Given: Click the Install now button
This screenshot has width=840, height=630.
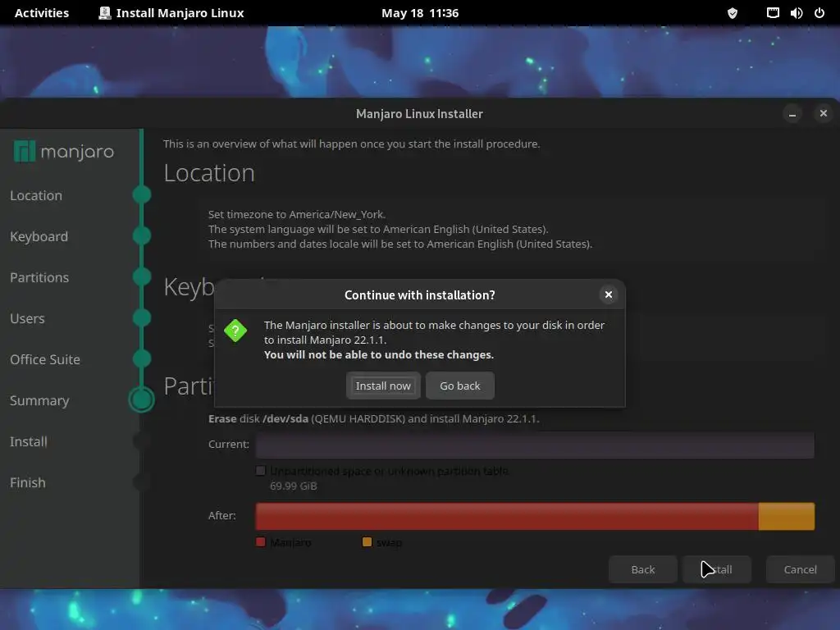Looking at the screenshot, I should click(x=383, y=386).
